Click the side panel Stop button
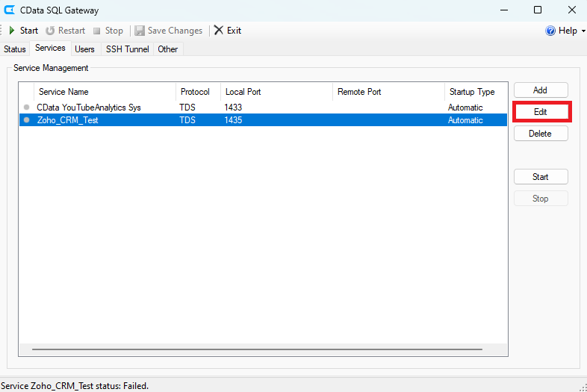 [541, 199]
